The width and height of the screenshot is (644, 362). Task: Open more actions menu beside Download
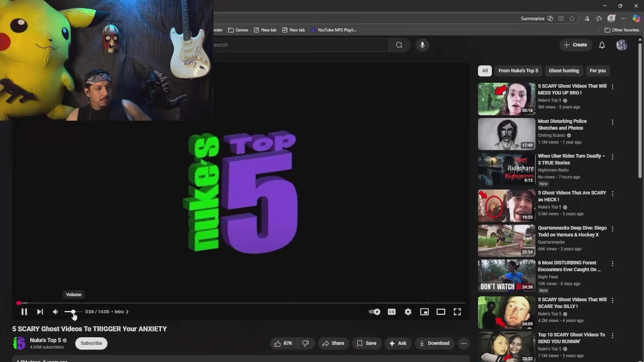tap(464, 343)
